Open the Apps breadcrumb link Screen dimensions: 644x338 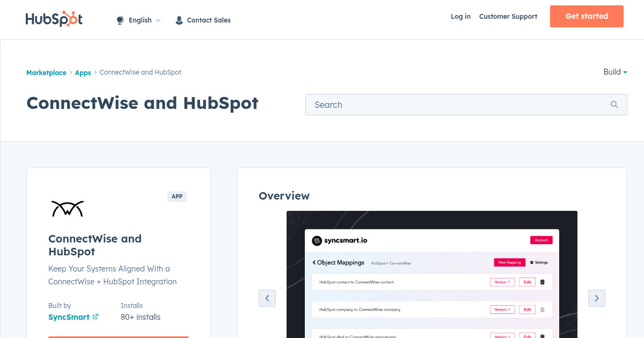tap(83, 72)
